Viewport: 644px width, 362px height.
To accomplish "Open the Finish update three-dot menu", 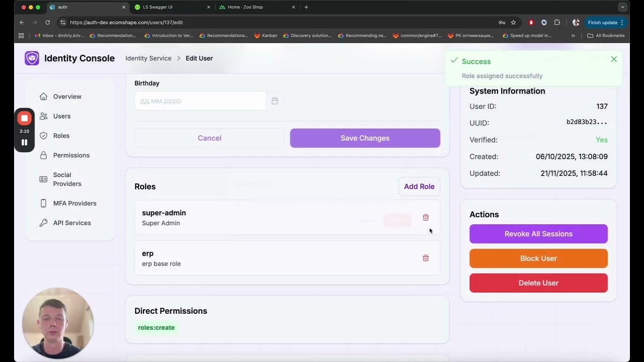I will click(622, 22).
